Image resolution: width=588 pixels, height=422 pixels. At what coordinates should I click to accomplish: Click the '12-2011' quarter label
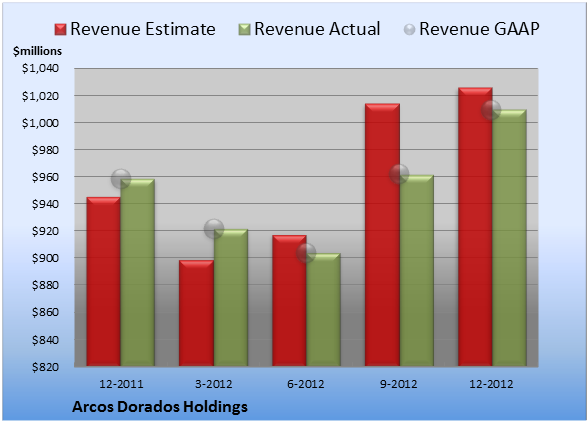click(x=121, y=384)
